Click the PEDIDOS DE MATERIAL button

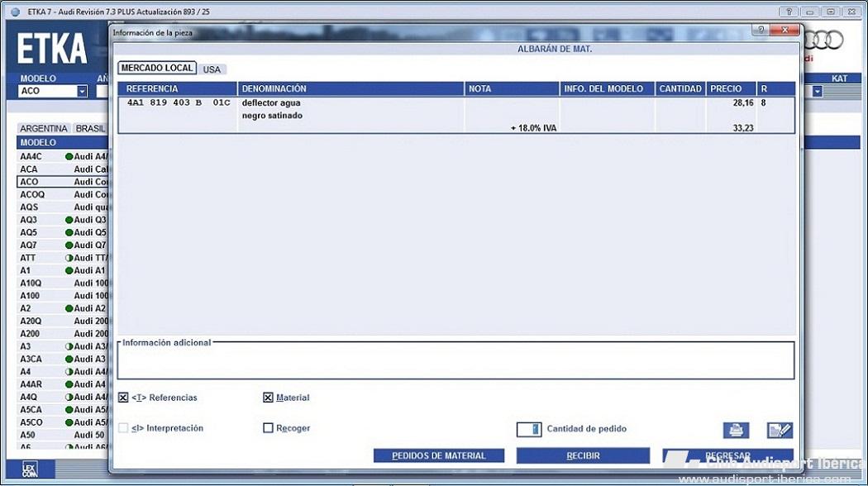[x=438, y=455]
